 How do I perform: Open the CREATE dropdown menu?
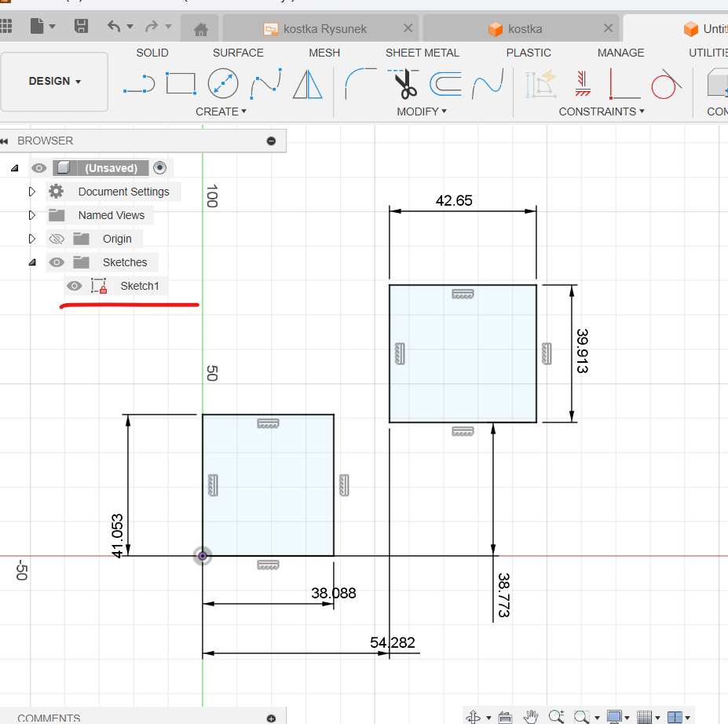click(x=221, y=112)
